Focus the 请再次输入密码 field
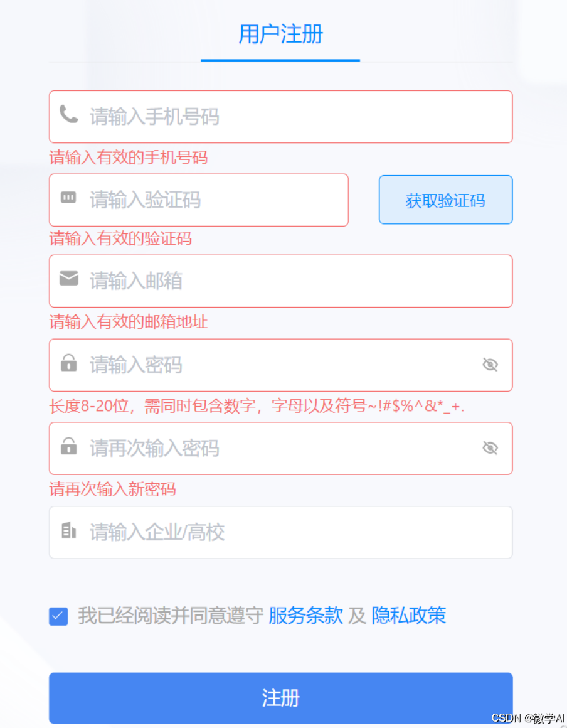567x728 pixels. coord(281,448)
